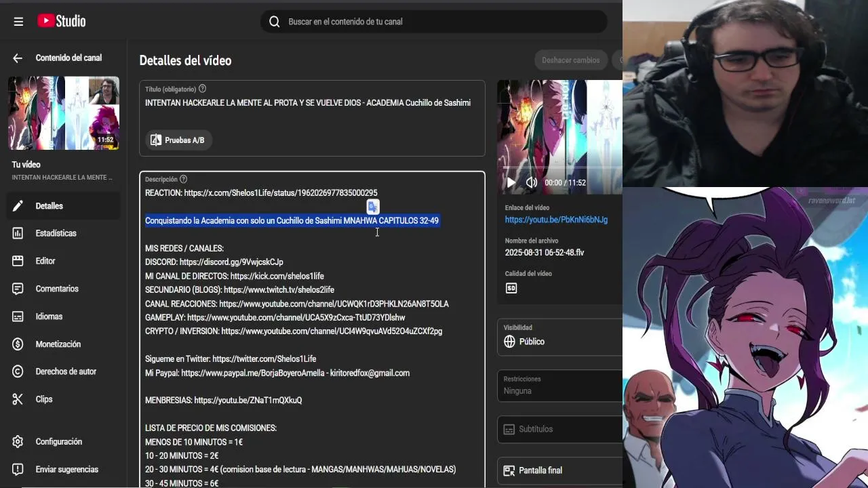Click the Enviar sugerencias feedback icon

point(18,470)
